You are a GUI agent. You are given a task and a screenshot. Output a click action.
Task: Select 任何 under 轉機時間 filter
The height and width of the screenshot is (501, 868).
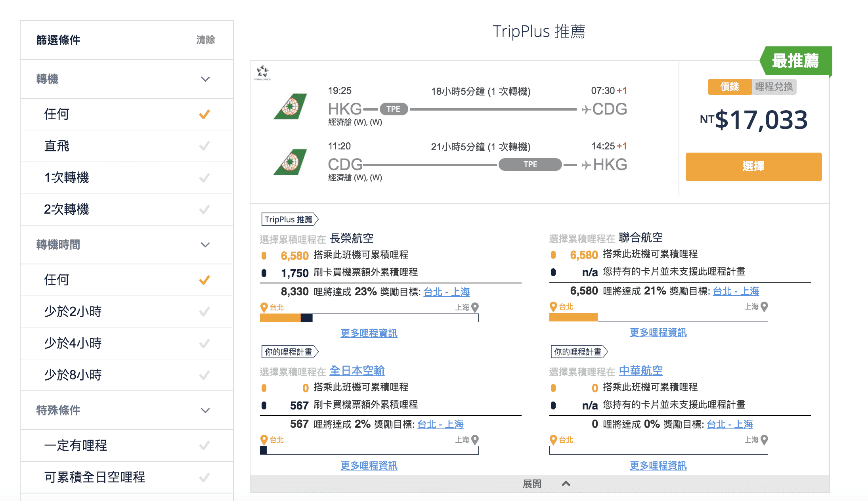point(127,280)
